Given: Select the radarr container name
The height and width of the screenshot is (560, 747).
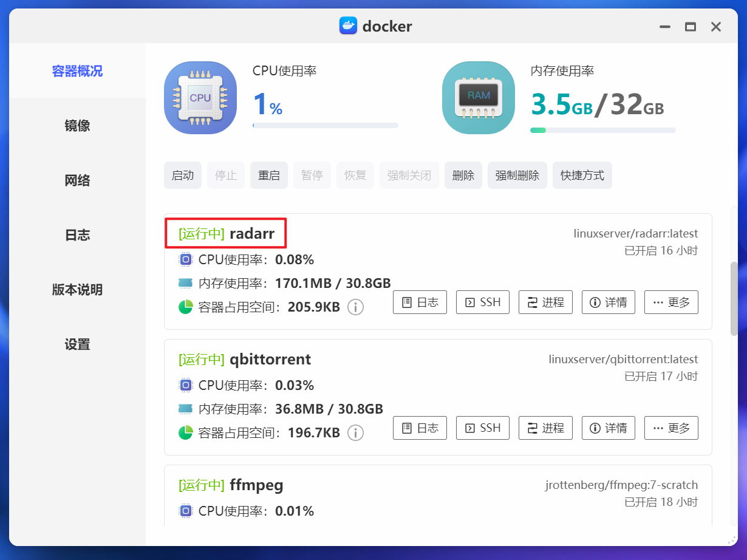Looking at the screenshot, I should [x=252, y=234].
